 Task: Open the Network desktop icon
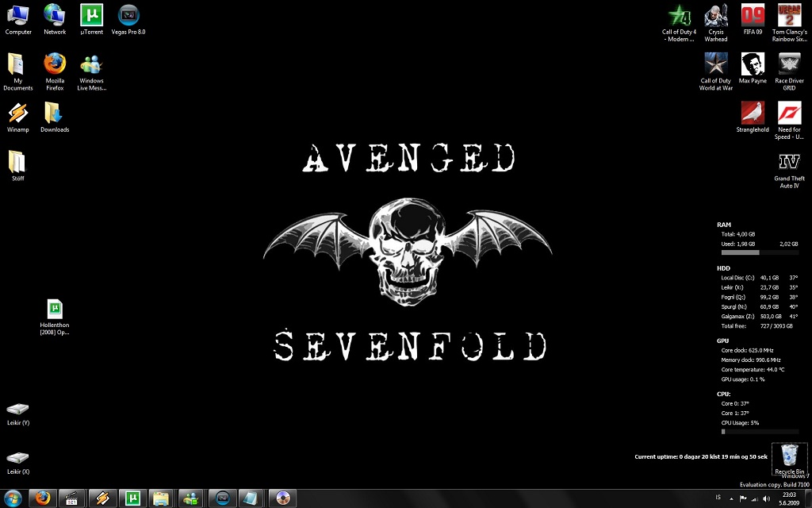(55, 20)
